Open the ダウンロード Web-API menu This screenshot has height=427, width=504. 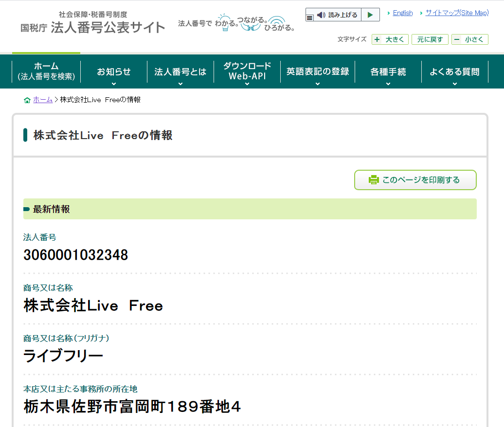point(247,71)
